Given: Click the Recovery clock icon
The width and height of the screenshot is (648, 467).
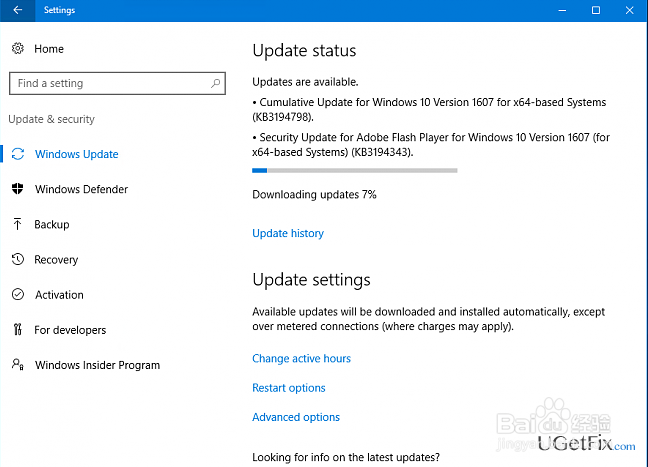Looking at the screenshot, I should [x=18, y=259].
